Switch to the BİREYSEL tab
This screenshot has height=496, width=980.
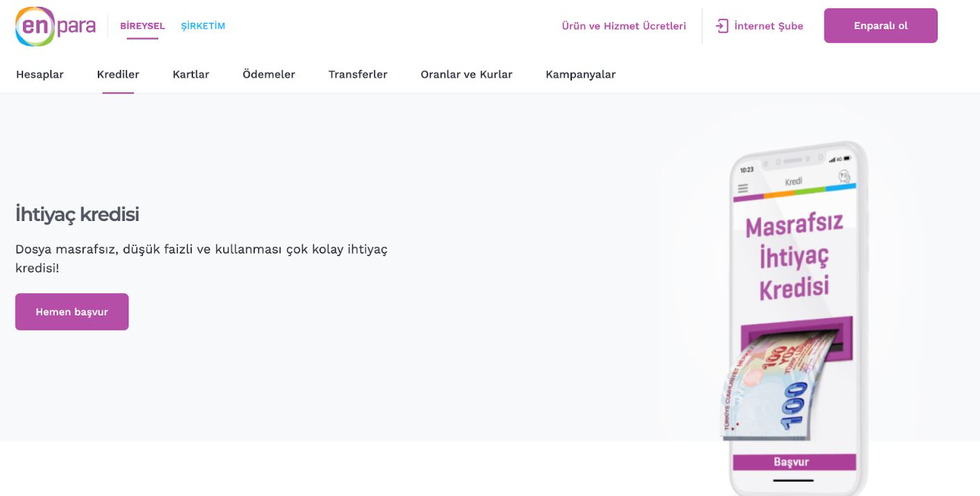tap(142, 26)
